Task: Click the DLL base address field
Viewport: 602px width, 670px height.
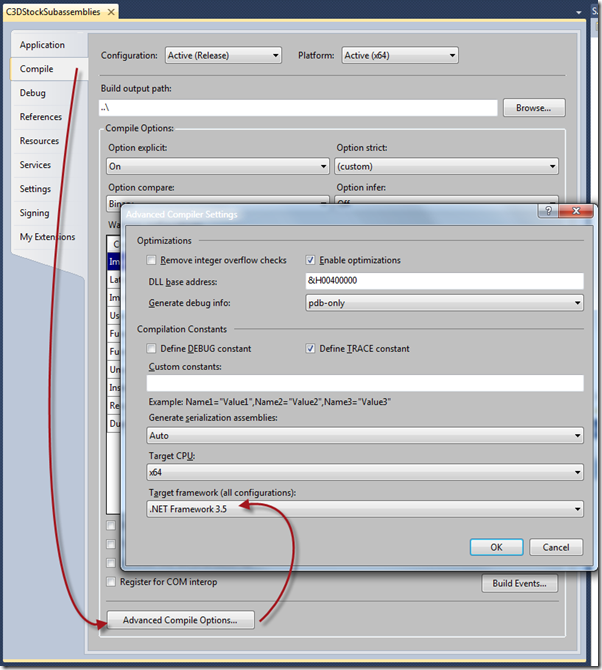Action: pyautogui.click(x=444, y=281)
